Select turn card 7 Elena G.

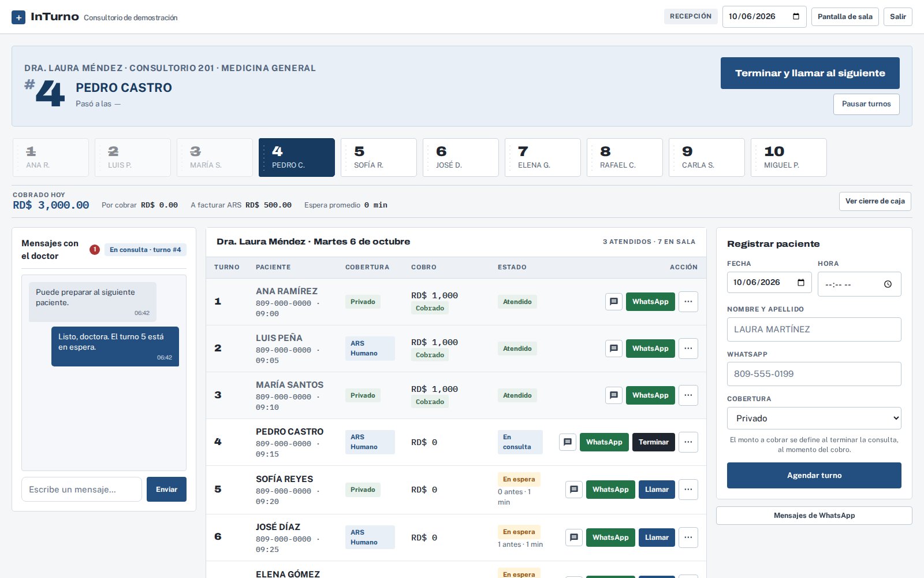pyautogui.click(x=543, y=157)
